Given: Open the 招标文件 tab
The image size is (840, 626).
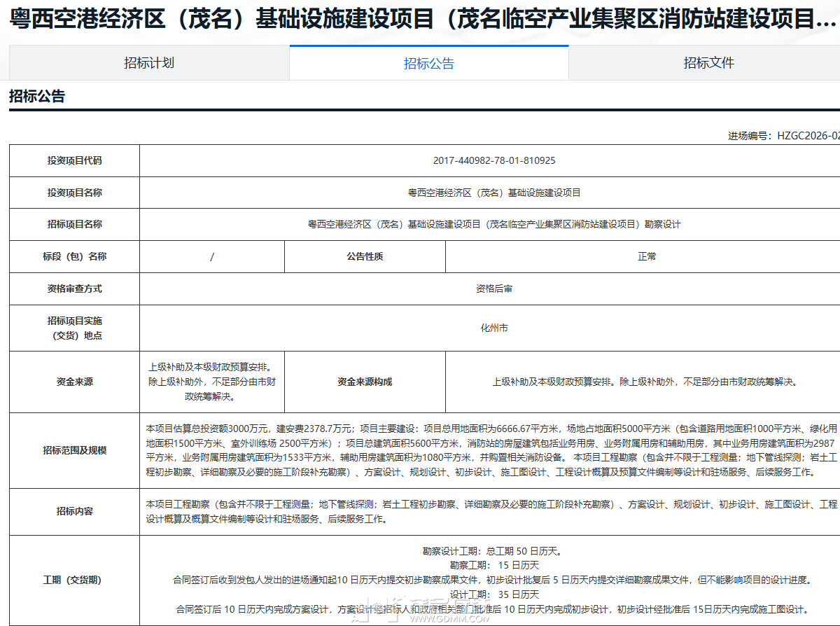Looking at the screenshot, I should 708,63.
